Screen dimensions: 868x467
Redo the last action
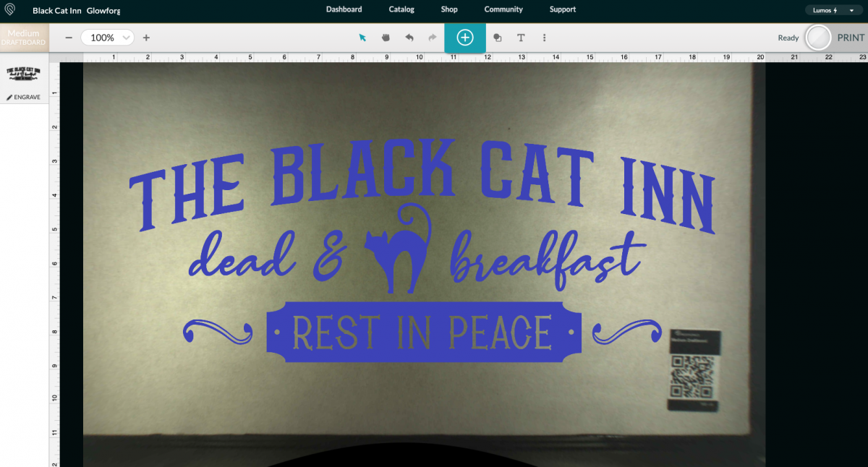433,38
